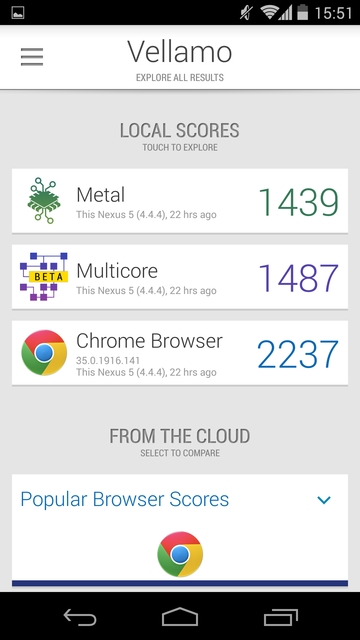360x640 pixels.
Task: Tap the battery icon in status bar
Action: pos(302,12)
